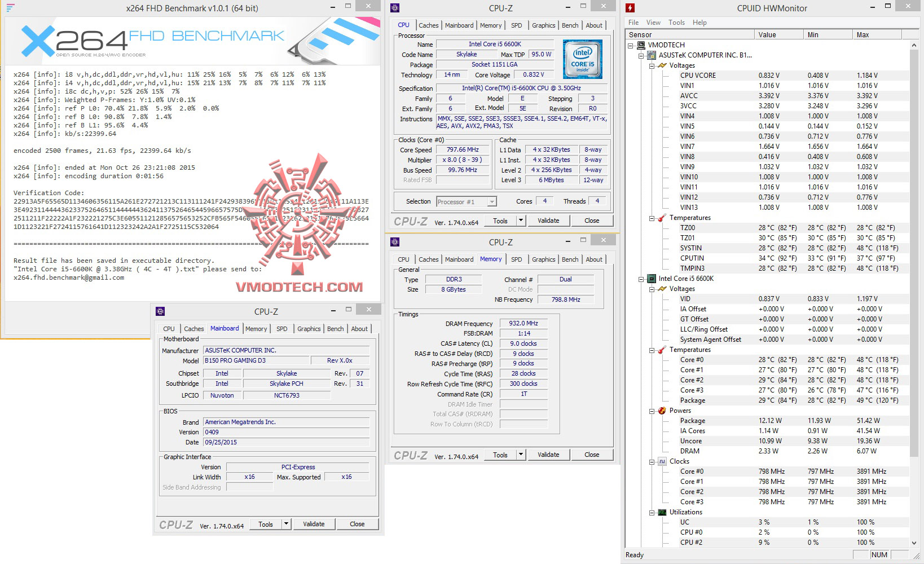Click the lightning Voltages icon under ASUSTeK COMPUTER
Screen dimensions: 924x564
coord(662,65)
